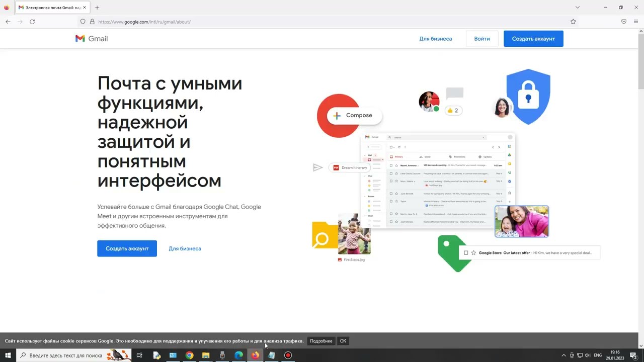
Task: Click the clock showing 19:16
Action: coord(615,355)
